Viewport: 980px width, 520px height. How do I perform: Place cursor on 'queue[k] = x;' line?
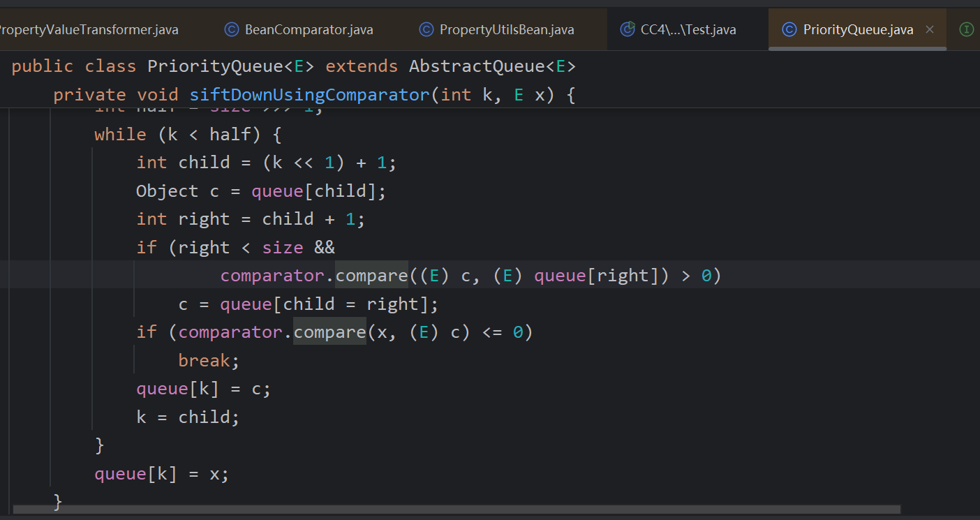pyautogui.click(x=161, y=474)
